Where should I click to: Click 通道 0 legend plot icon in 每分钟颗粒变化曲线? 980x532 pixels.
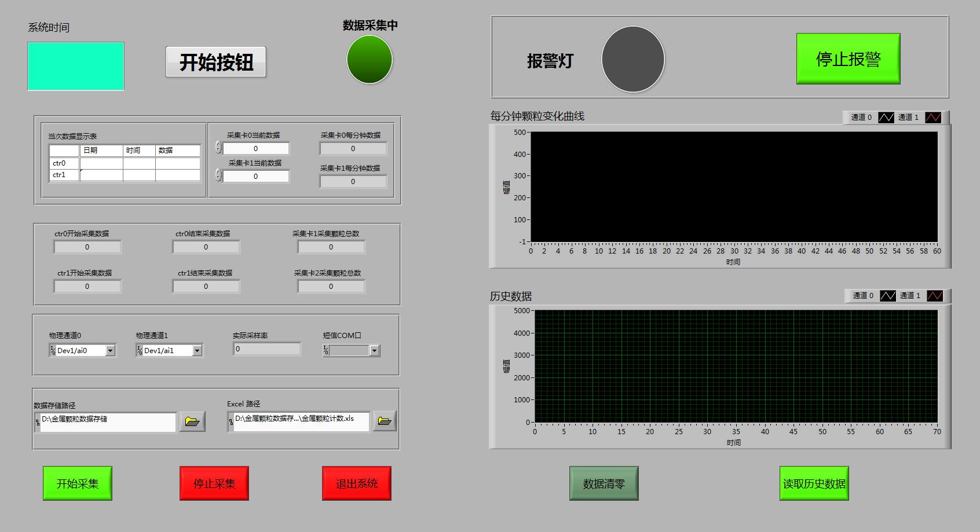pyautogui.click(x=886, y=118)
